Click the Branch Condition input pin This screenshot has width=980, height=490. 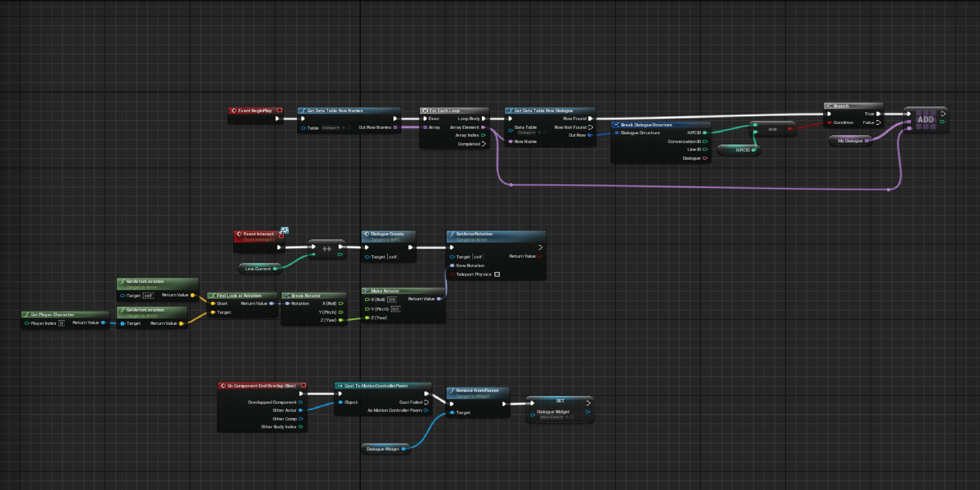[829, 122]
